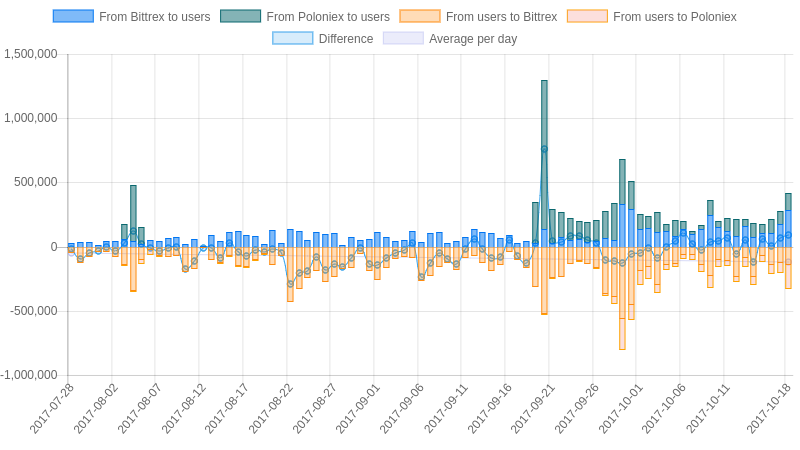This screenshot has width=800, height=450.
Task: Click the tallest teal bar near 2017-09-21
Action: point(544,155)
